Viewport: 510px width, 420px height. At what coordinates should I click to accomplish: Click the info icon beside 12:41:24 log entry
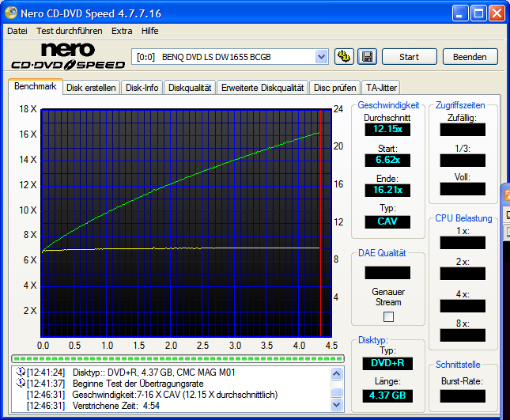pos(21,372)
